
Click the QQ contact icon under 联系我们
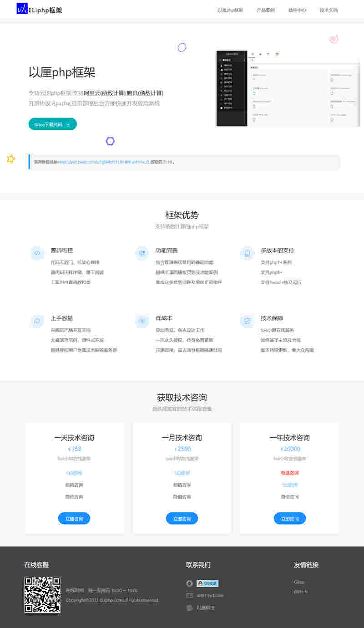(x=189, y=583)
